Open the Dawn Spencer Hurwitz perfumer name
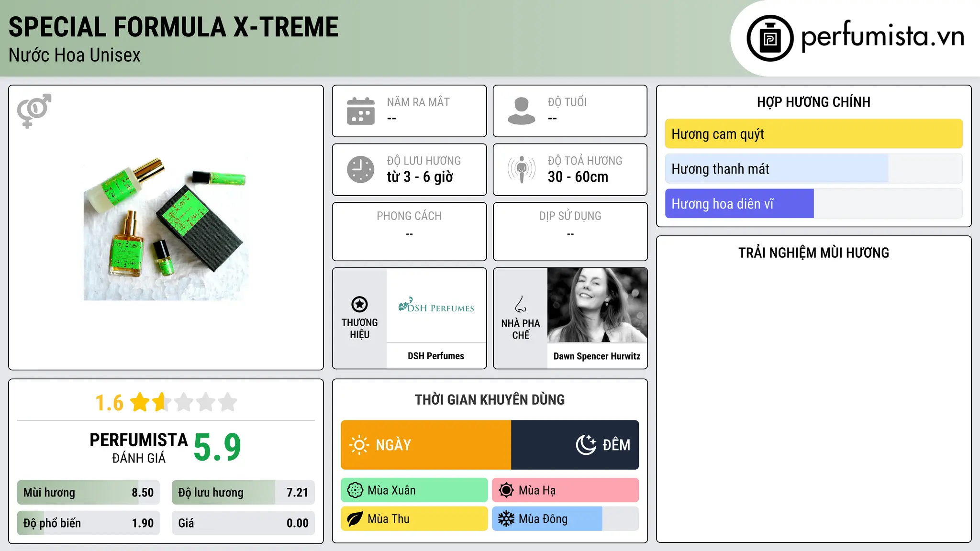 click(597, 356)
